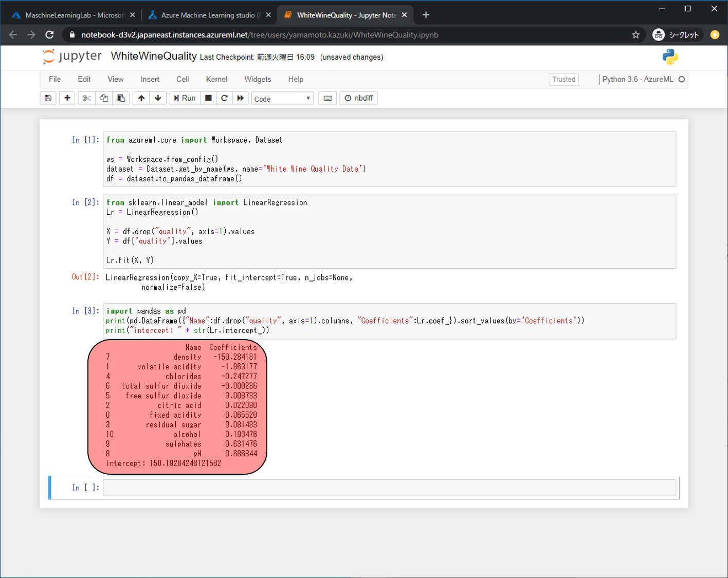Open the Widgets menu
The image size is (728, 578).
pos(258,79)
